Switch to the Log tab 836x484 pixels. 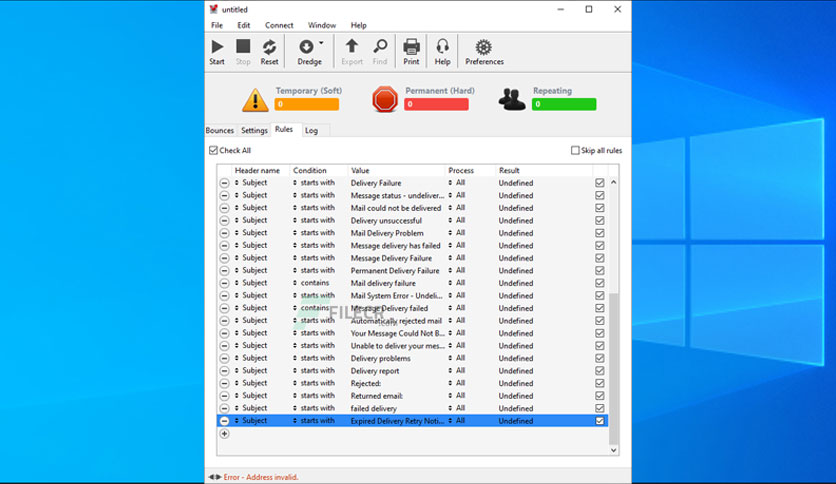click(311, 130)
